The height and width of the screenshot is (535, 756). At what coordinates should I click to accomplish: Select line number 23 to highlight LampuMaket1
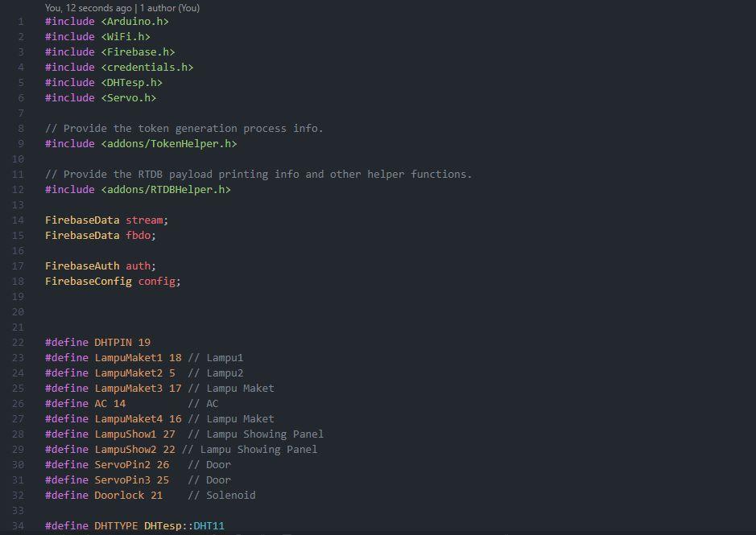19,357
